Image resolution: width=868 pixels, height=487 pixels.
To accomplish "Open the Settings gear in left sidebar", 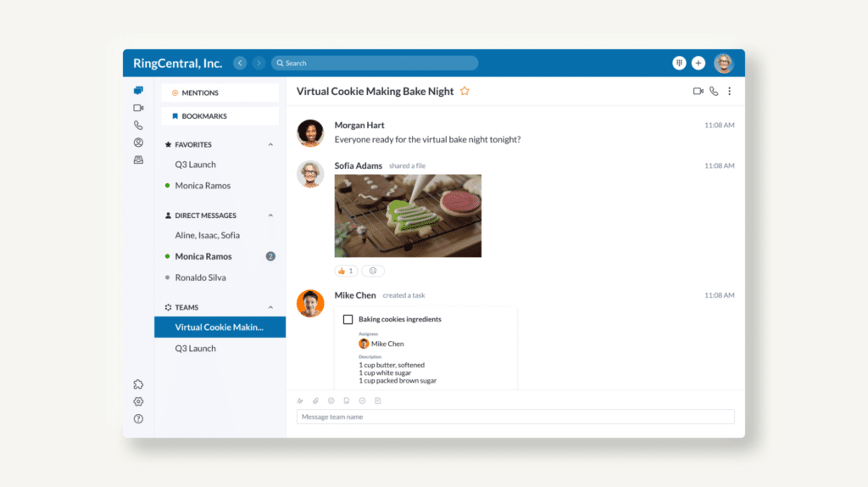I will (x=138, y=401).
